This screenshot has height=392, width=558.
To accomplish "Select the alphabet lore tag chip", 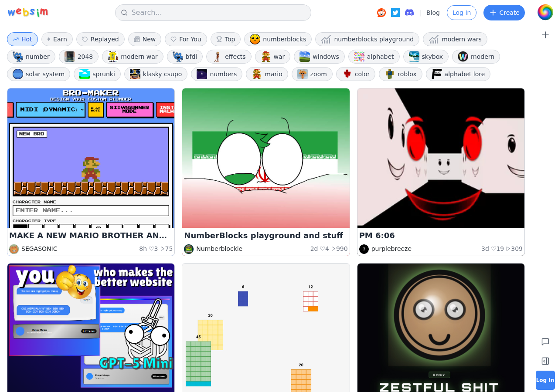I will pos(458,74).
